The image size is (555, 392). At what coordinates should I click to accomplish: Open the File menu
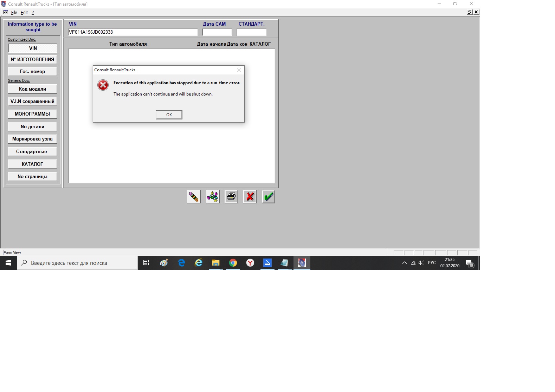click(14, 12)
